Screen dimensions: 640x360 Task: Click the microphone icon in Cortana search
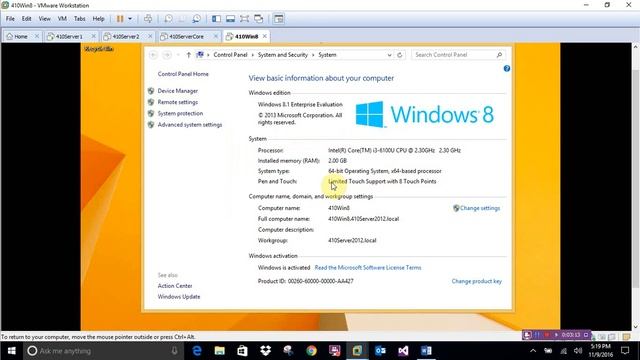pyautogui.click(x=174, y=351)
